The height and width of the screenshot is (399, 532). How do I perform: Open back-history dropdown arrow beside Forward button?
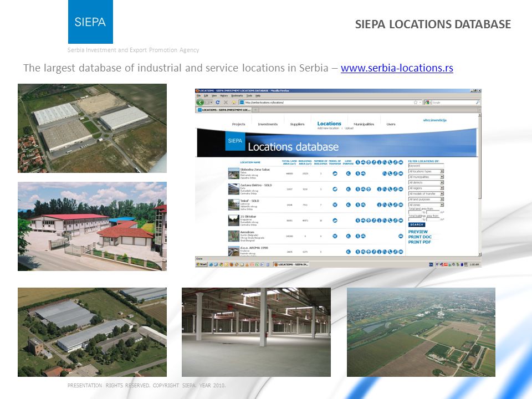211,102
